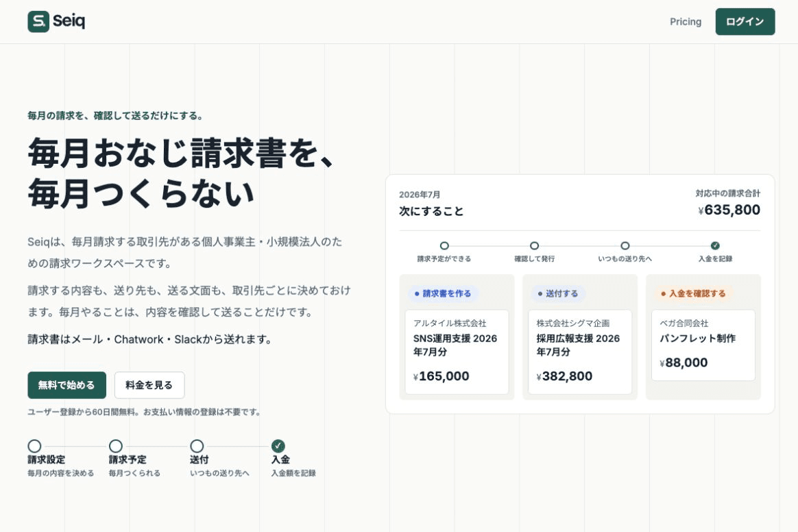Screen dimensions: 798x532
Task: Select the 請求予定 step circle
Action: tap(116, 446)
